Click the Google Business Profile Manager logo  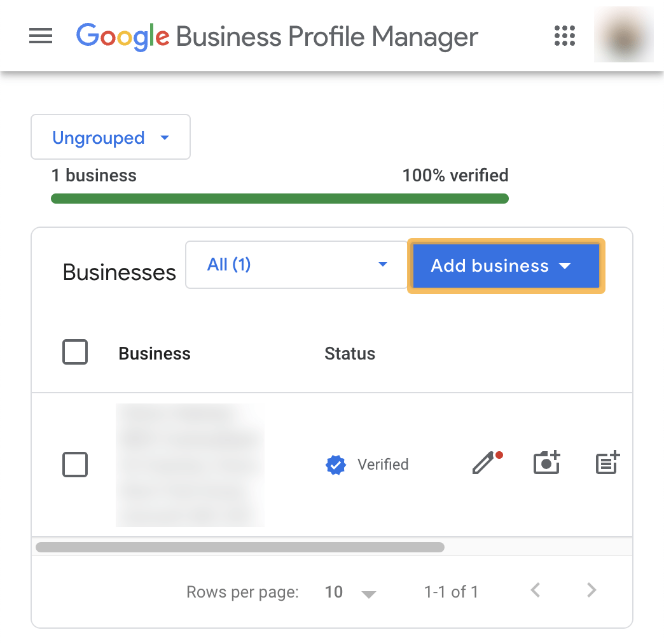click(277, 37)
